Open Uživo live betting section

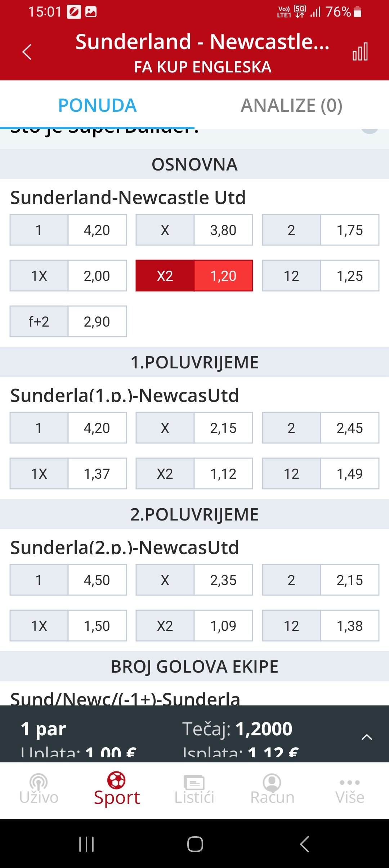point(39,789)
